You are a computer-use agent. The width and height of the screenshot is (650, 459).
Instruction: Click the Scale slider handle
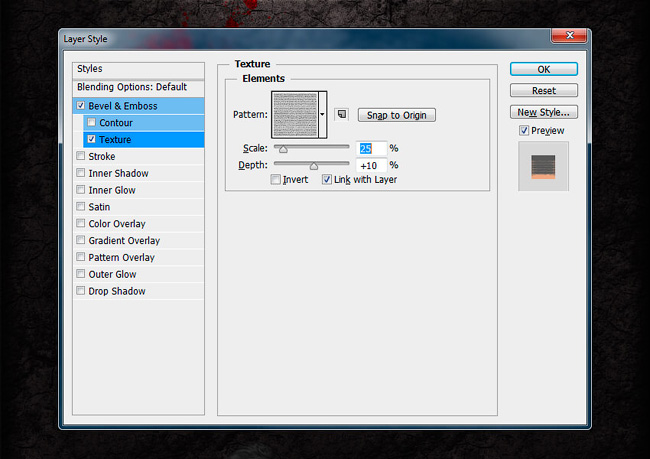coord(283,149)
